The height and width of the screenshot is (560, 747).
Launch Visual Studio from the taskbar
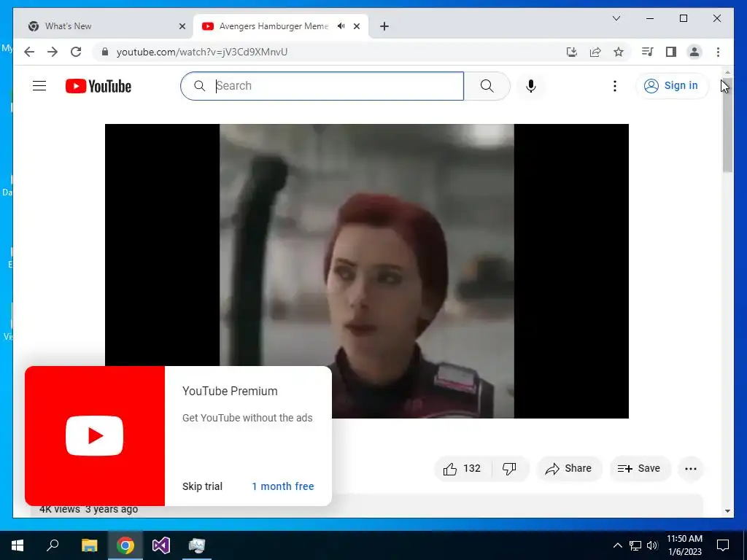(x=161, y=545)
